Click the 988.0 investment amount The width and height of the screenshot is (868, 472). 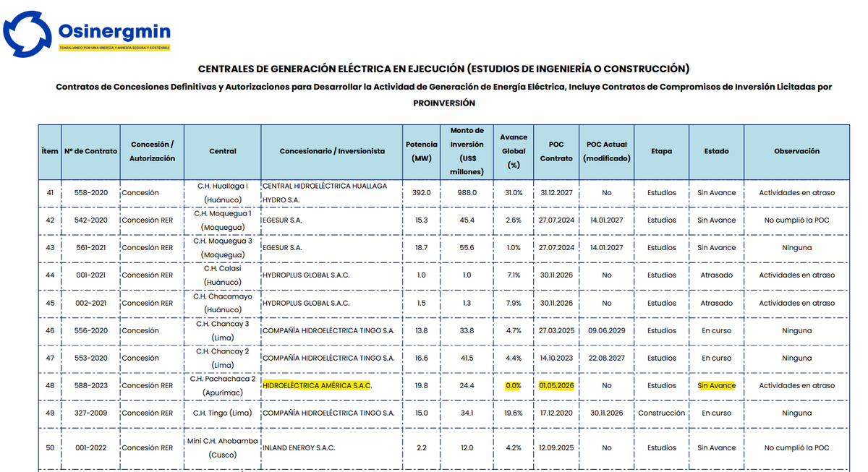pyautogui.click(x=467, y=193)
